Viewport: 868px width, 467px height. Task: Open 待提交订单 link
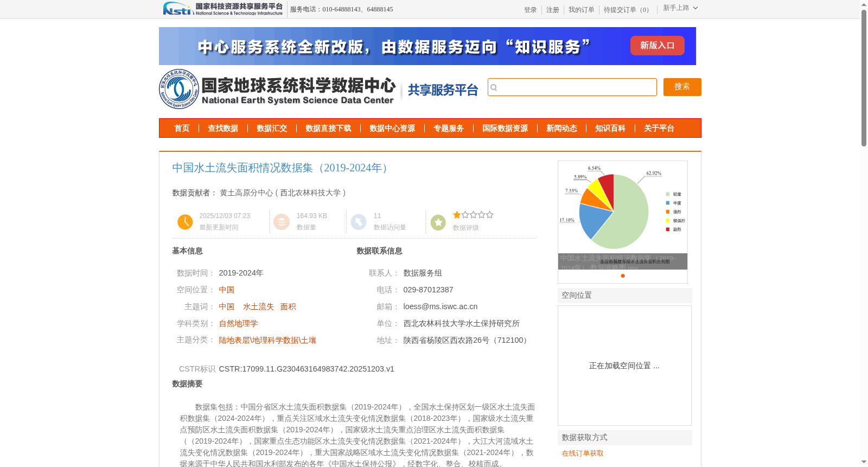coord(628,10)
